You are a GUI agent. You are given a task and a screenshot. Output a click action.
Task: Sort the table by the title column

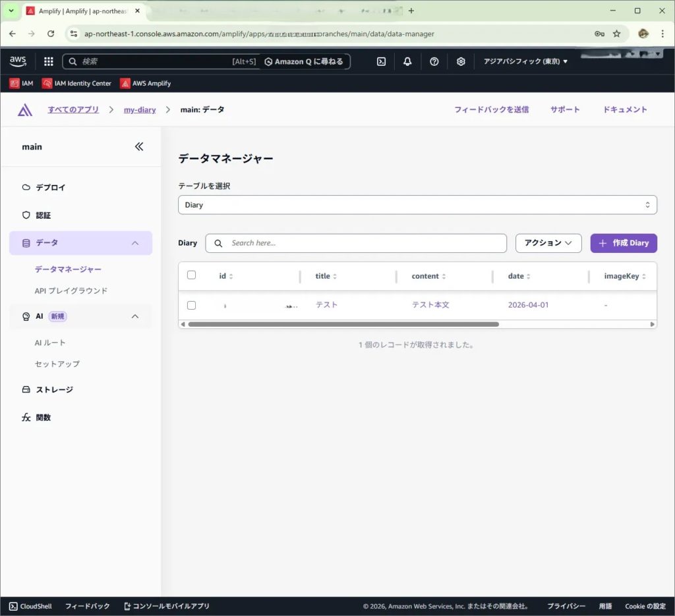coord(326,276)
